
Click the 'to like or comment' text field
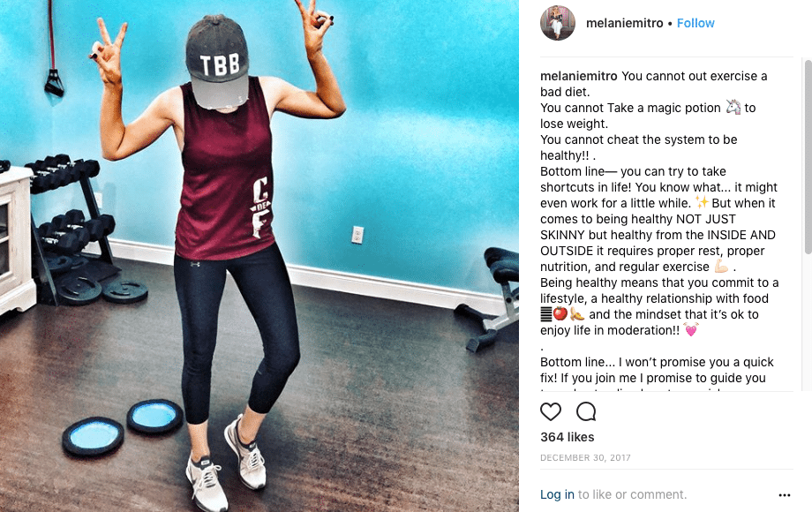click(632, 494)
